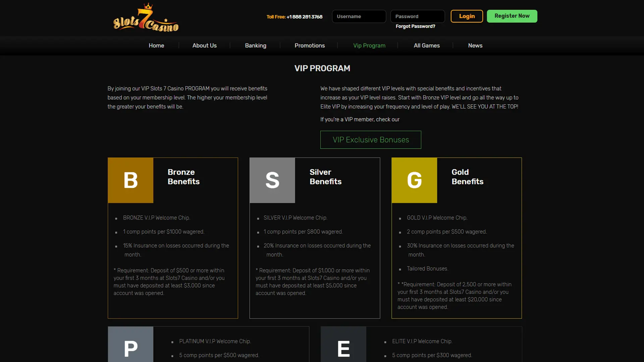Image resolution: width=644 pixels, height=362 pixels.
Task: Click the Bronze 'B' tier badge
Action: pos(130,180)
